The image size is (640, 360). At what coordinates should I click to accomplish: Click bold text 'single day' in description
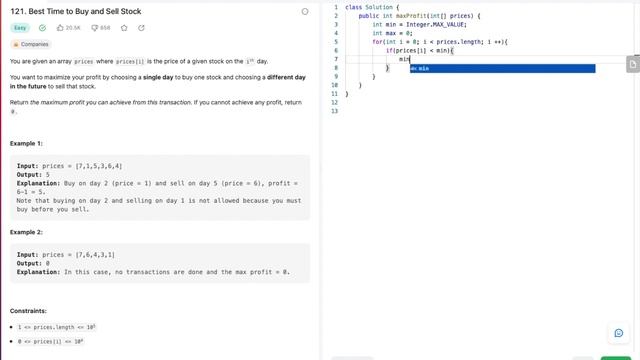point(158,77)
